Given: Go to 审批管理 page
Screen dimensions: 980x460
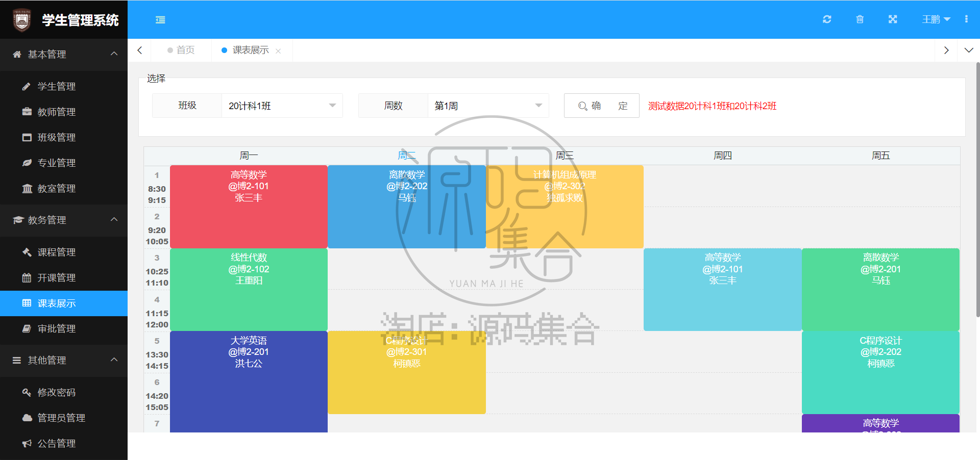Looking at the screenshot, I should [64, 328].
